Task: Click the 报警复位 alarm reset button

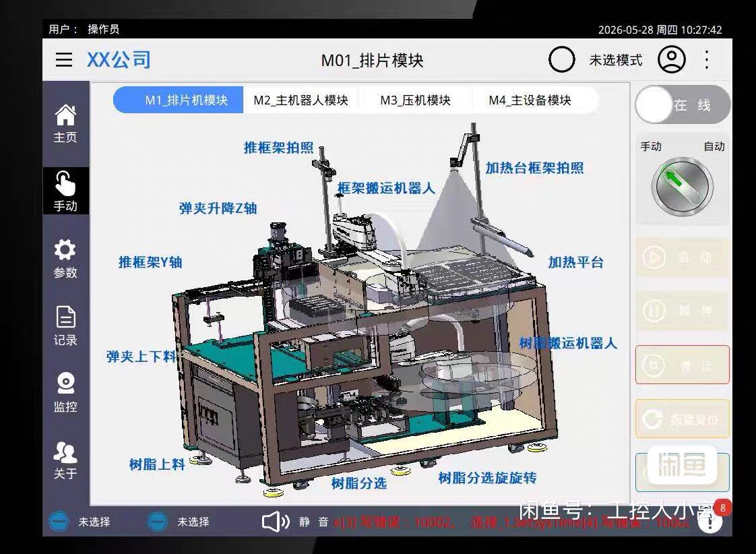Action: pos(683,419)
